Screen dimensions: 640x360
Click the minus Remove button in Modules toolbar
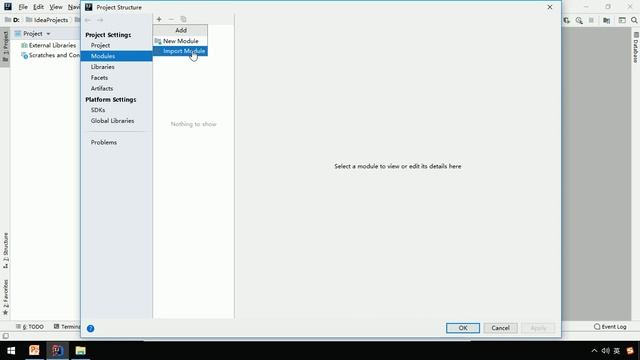point(171,19)
